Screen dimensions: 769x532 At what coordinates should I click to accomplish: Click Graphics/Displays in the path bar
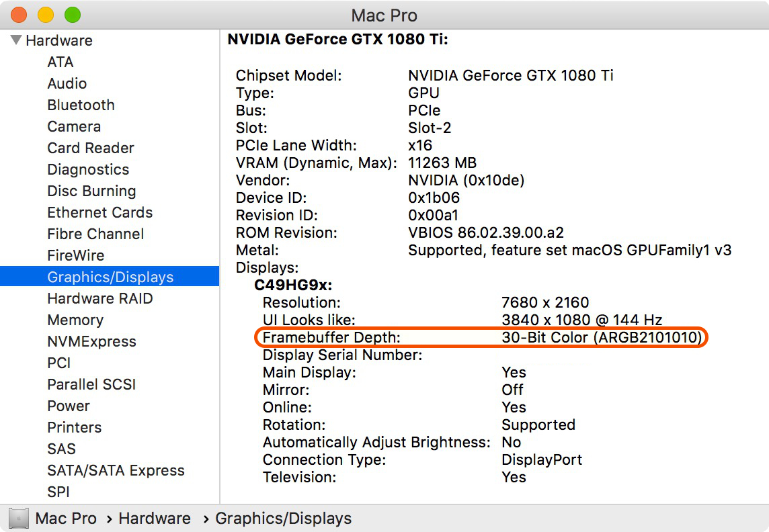(x=284, y=519)
